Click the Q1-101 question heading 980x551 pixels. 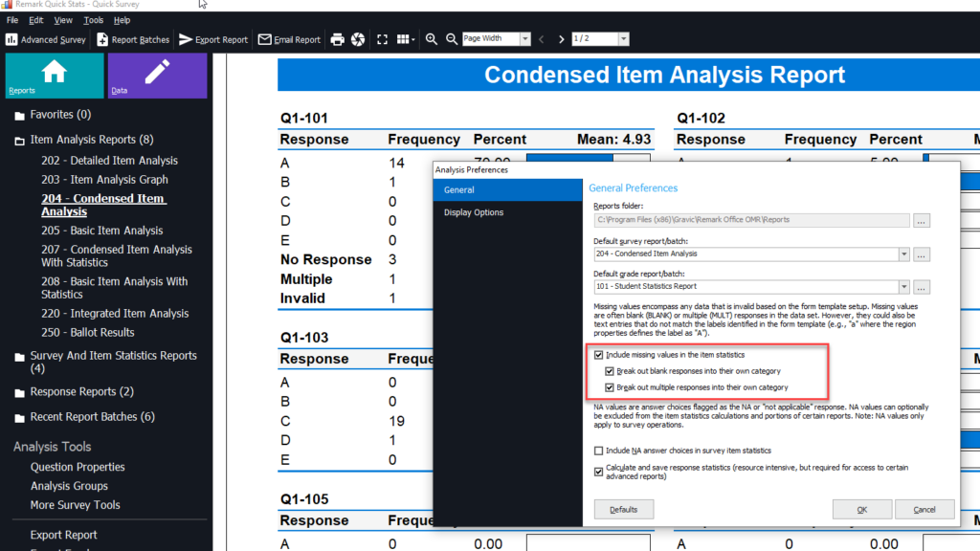pos(303,118)
